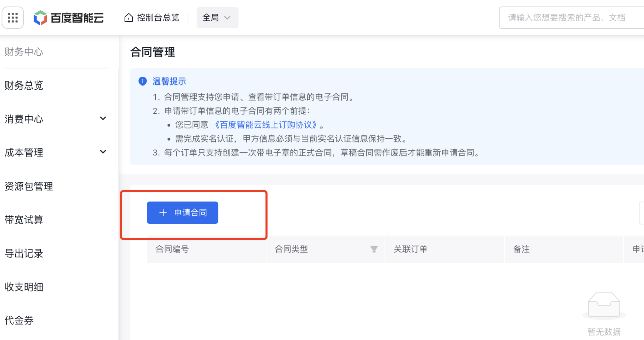644x340 pixels.
Task: Select 控制台总览 in the top bar
Action: tap(157, 17)
